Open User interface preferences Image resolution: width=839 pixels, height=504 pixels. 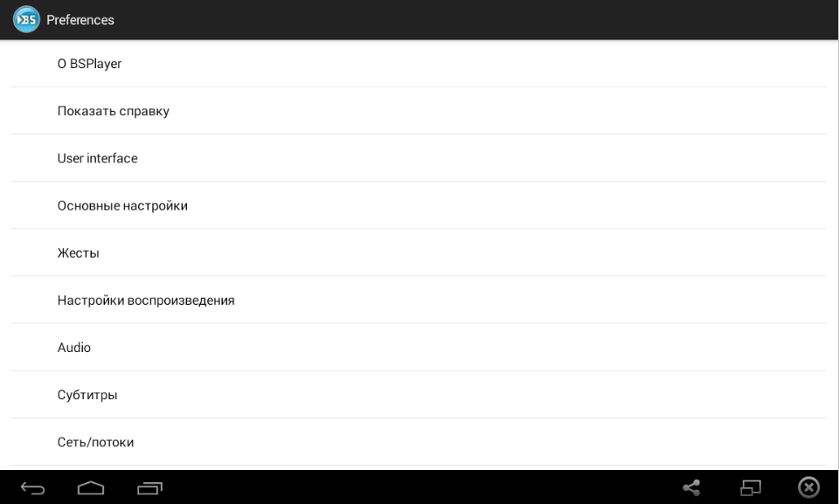coord(98,158)
